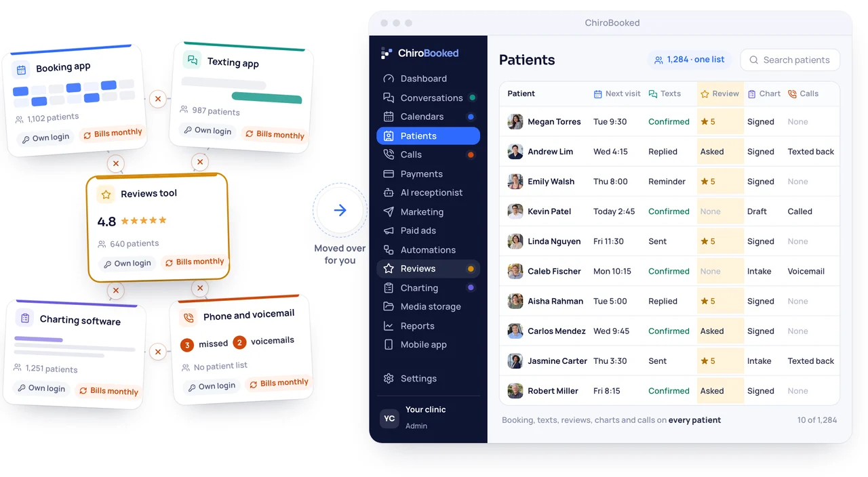Click the Aisha Rahman patient name
This screenshot has width=868, height=477.
555,301
